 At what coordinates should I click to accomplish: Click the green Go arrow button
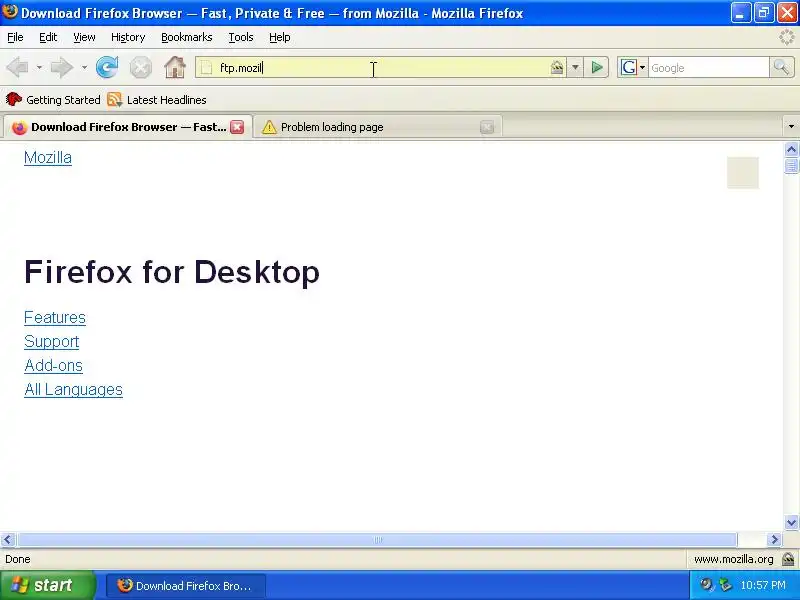point(596,67)
